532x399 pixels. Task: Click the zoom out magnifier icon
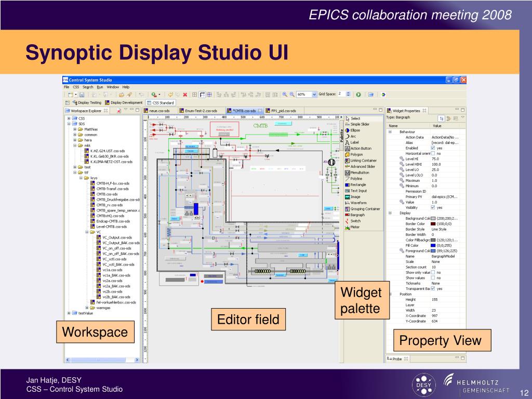coord(292,95)
